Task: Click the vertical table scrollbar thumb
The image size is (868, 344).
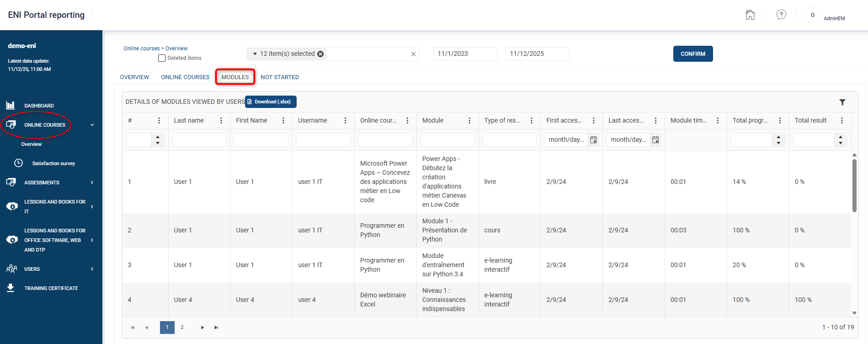Action: click(x=854, y=185)
